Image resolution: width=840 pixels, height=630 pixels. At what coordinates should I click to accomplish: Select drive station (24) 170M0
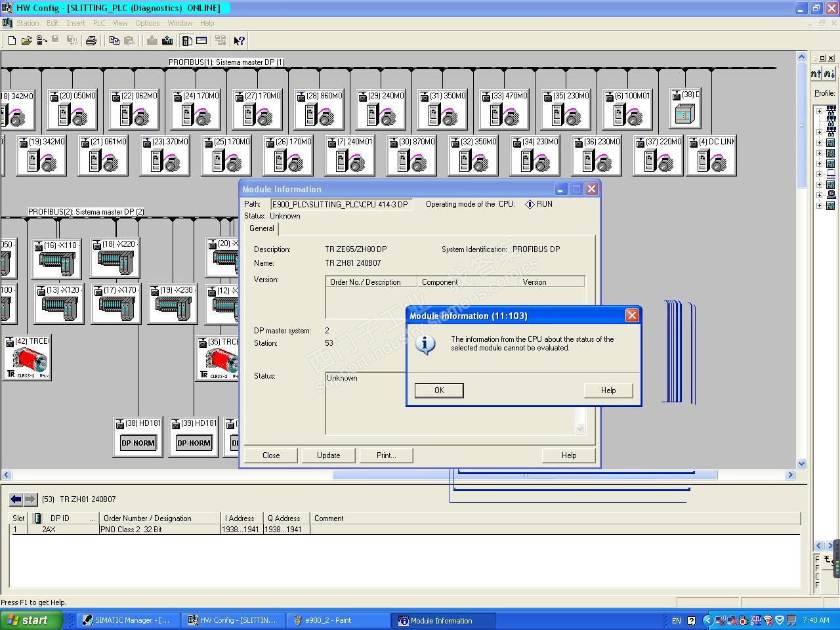click(196, 109)
